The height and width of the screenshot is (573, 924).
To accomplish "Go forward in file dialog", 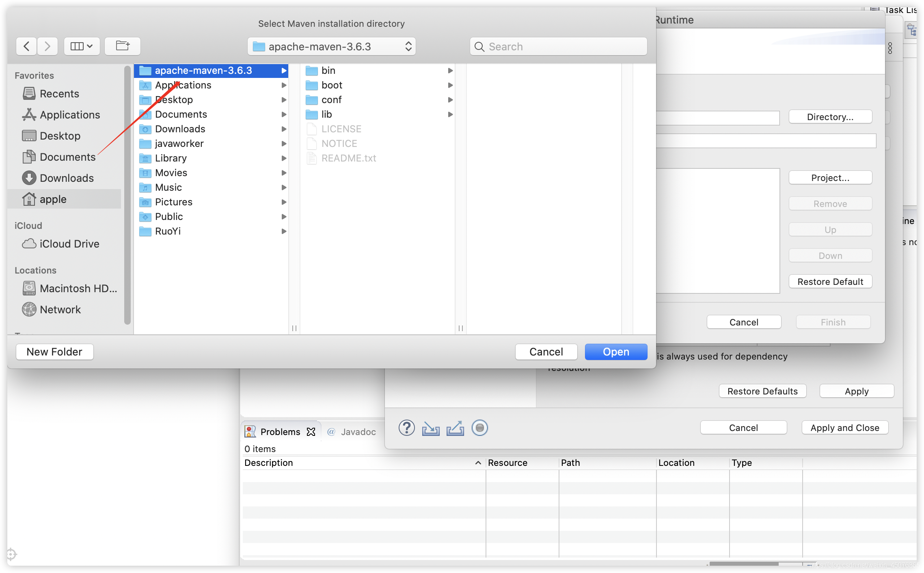I will 47,46.
